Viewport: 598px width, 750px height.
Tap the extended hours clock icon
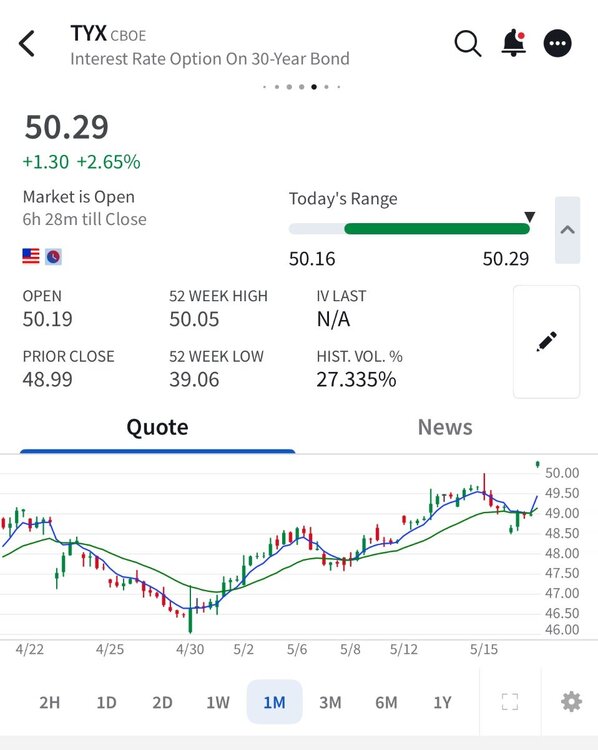[x=54, y=257]
